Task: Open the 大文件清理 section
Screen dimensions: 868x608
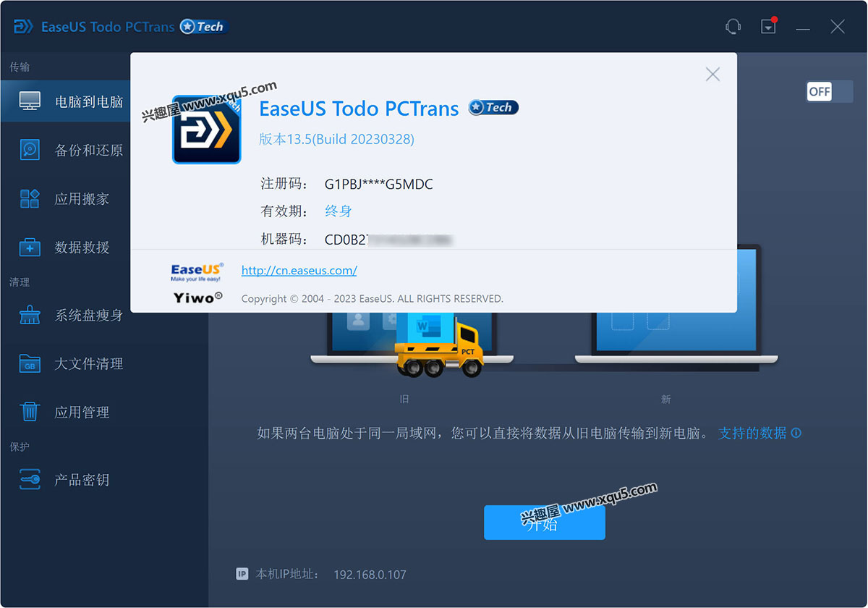Action: (x=88, y=363)
